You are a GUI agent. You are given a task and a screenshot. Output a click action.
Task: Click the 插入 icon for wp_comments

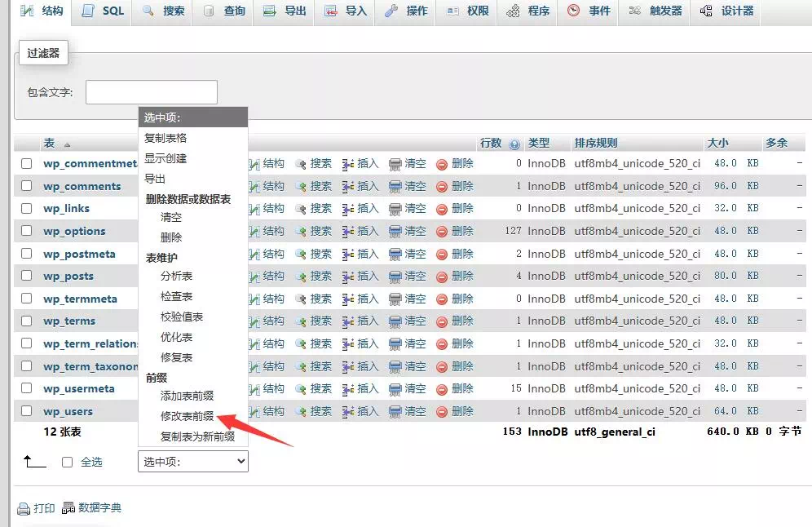pos(348,187)
